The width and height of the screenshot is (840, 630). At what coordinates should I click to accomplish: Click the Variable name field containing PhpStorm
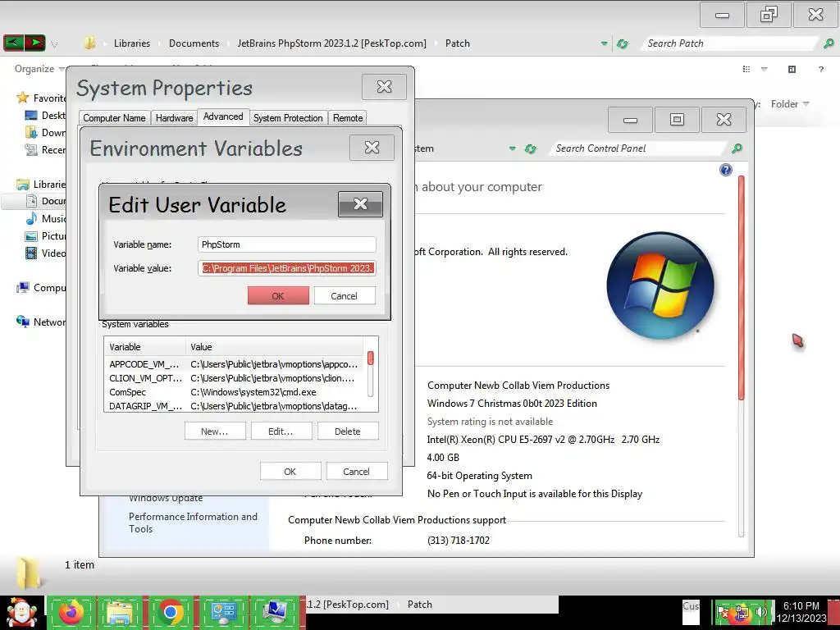click(286, 244)
